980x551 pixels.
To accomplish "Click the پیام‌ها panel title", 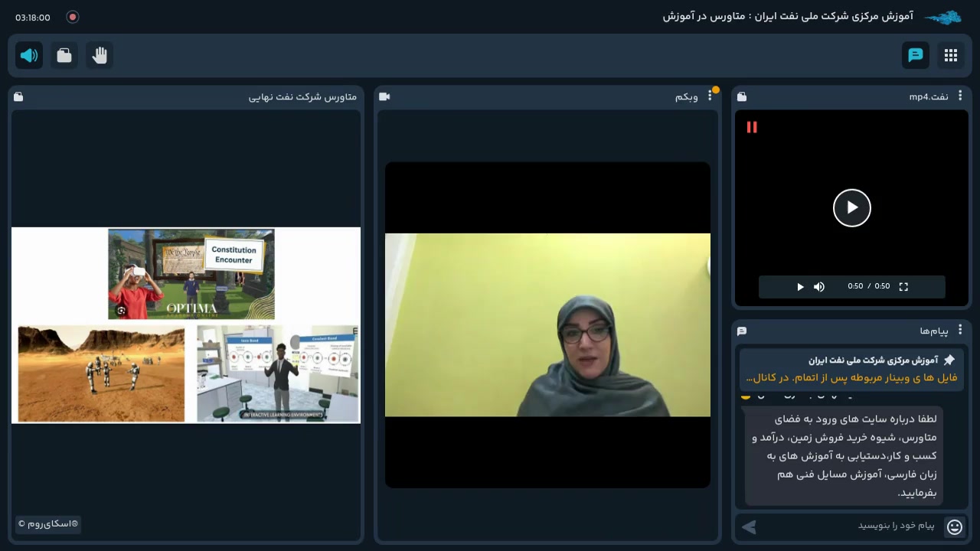I will pyautogui.click(x=934, y=331).
